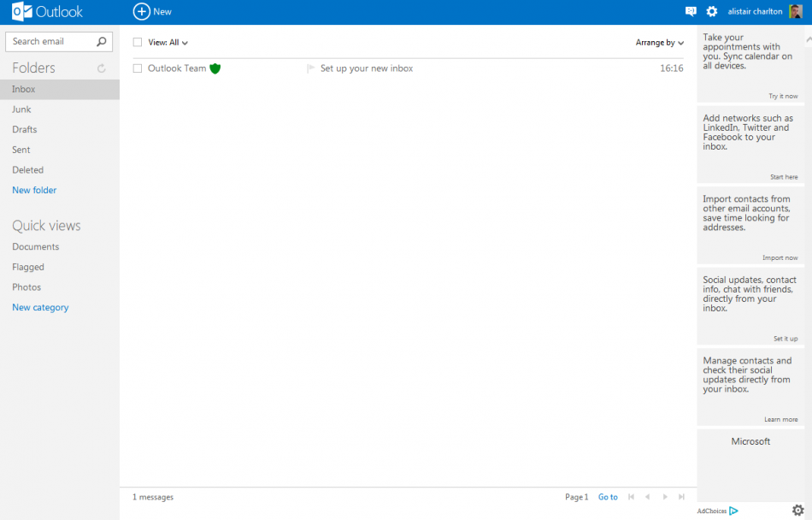Screen dimensions: 812x520
Task: Open the Inbox folder
Action: pyautogui.click(x=60, y=89)
